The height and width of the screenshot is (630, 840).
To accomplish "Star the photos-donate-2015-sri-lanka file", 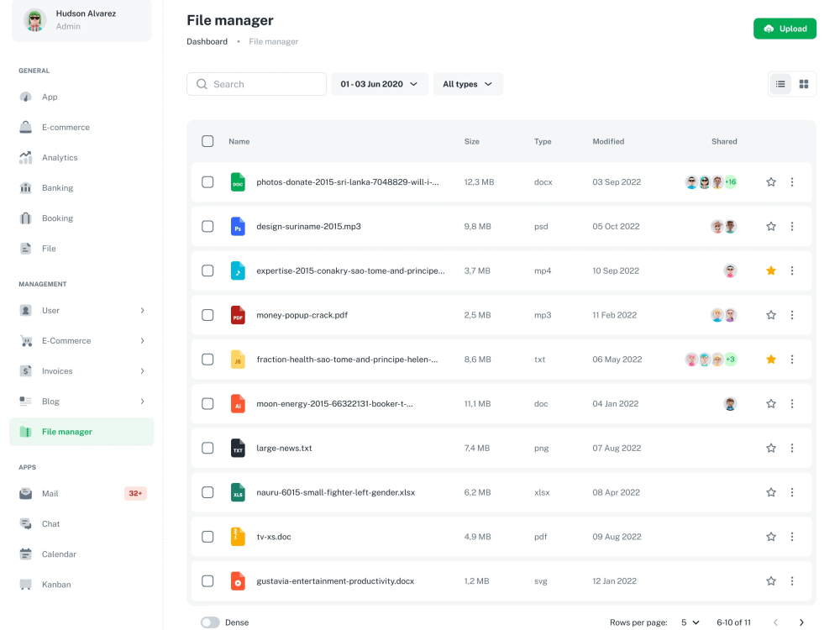I will point(771,182).
